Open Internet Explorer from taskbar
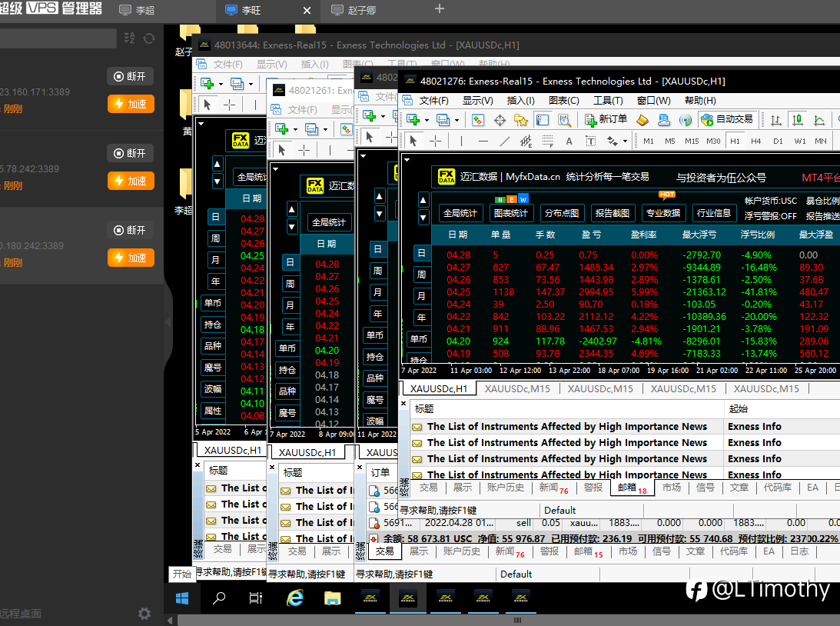Image resolution: width=840 pixels, height=626 pixels. click(294, 598)
